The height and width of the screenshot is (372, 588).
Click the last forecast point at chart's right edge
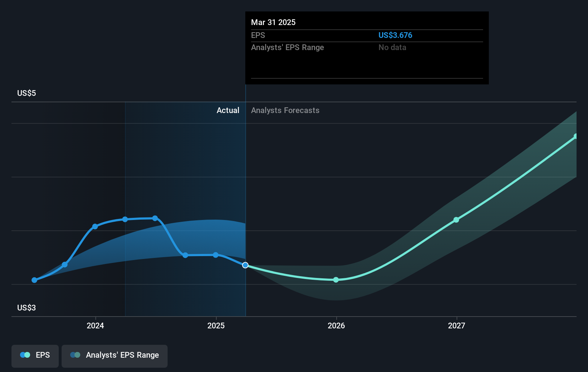tap(576, 136)
